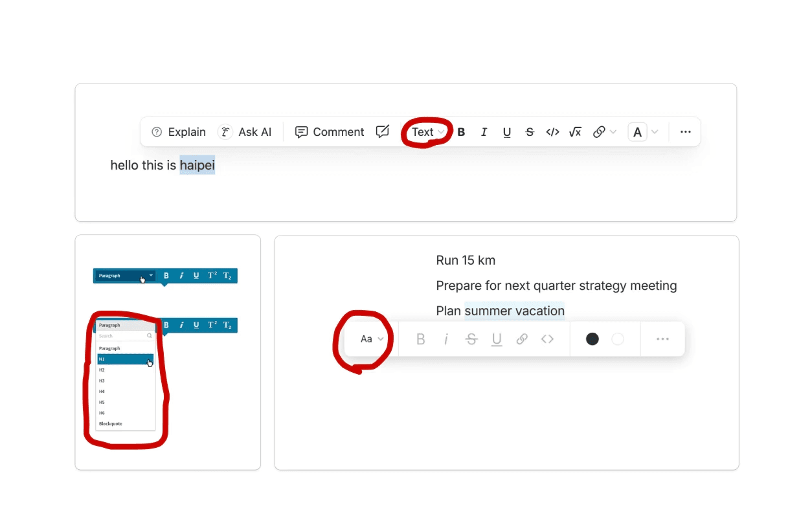Toggle strikethrough in the Explain/Ask AI toolbar
812x532 pixels.
point(530,132)
